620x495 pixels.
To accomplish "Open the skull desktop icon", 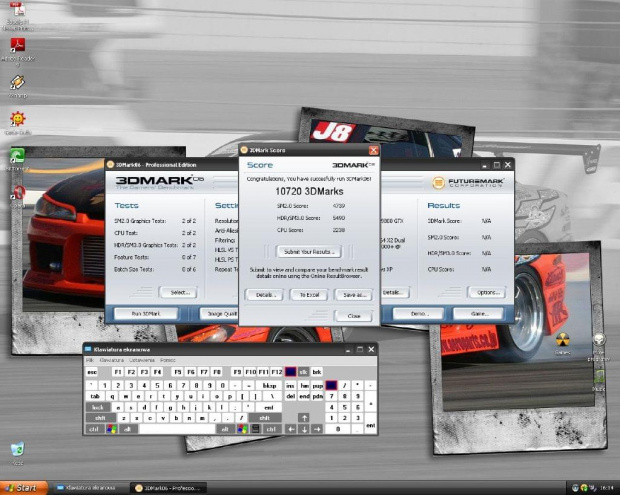I will [x=599, y=339].
